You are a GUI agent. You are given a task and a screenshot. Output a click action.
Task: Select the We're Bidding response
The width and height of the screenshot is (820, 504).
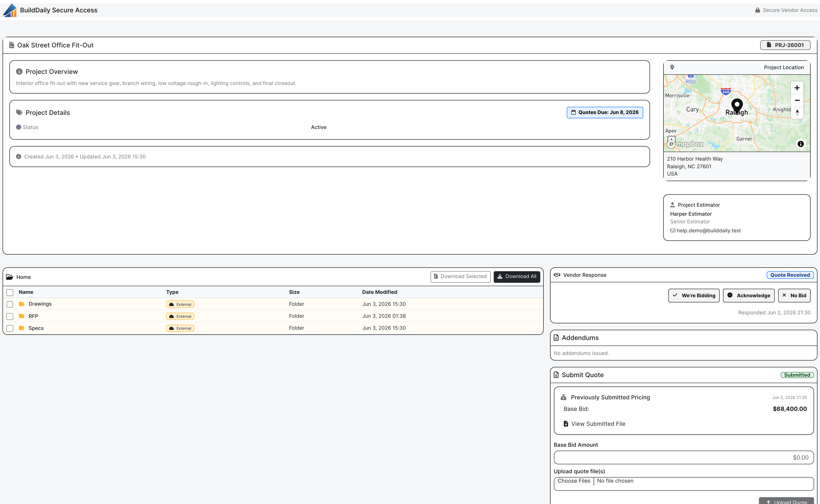[694, 296]
